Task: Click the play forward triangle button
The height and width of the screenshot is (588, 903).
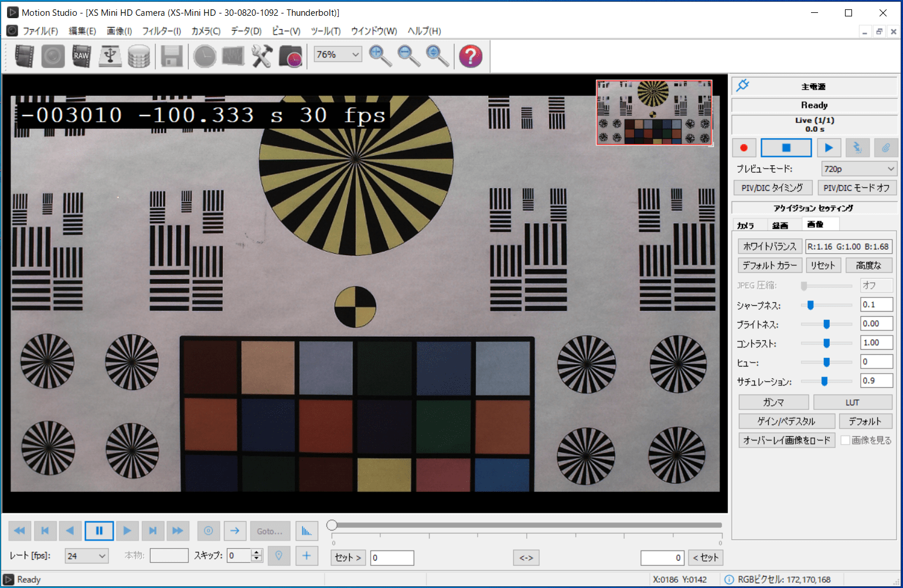Action: coord(127,531)
